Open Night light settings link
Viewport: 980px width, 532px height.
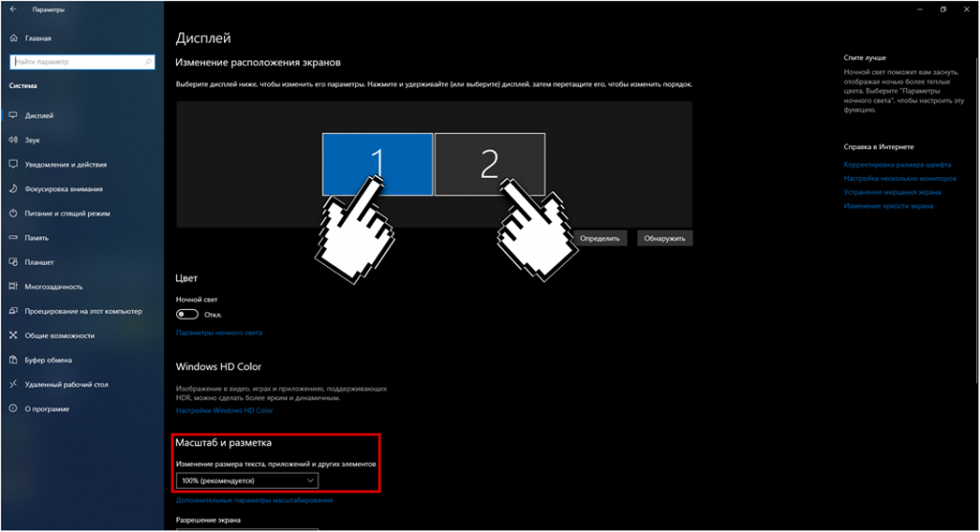coord(218,333)
